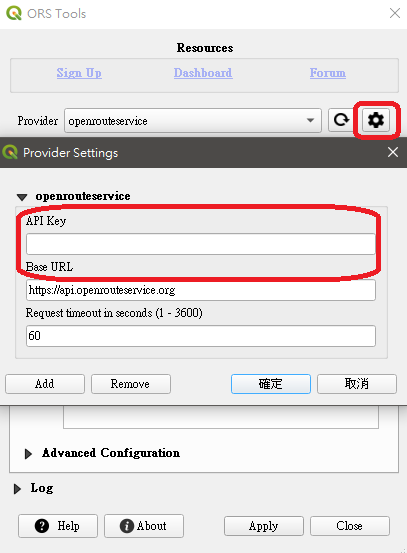The image size is (407, 553).
Task: Click the QGIS logo in ORS Tools title
Action: tap(14, 13)
